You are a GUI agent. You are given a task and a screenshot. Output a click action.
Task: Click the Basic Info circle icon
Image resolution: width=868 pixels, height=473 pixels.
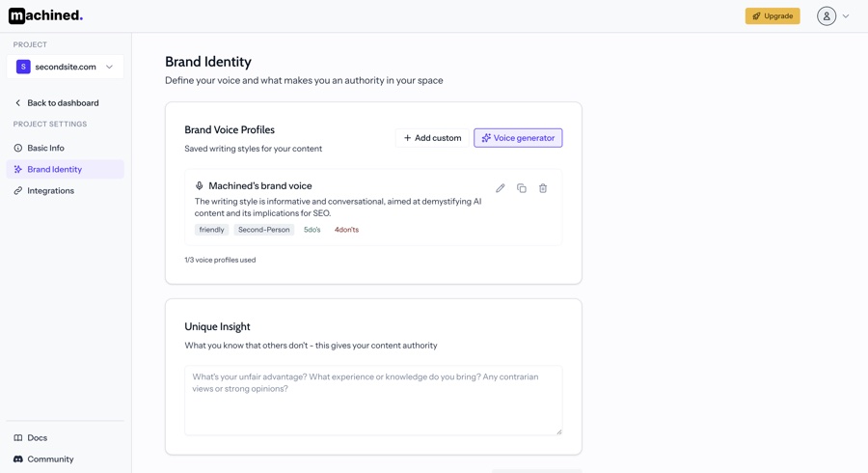point(17,148)
